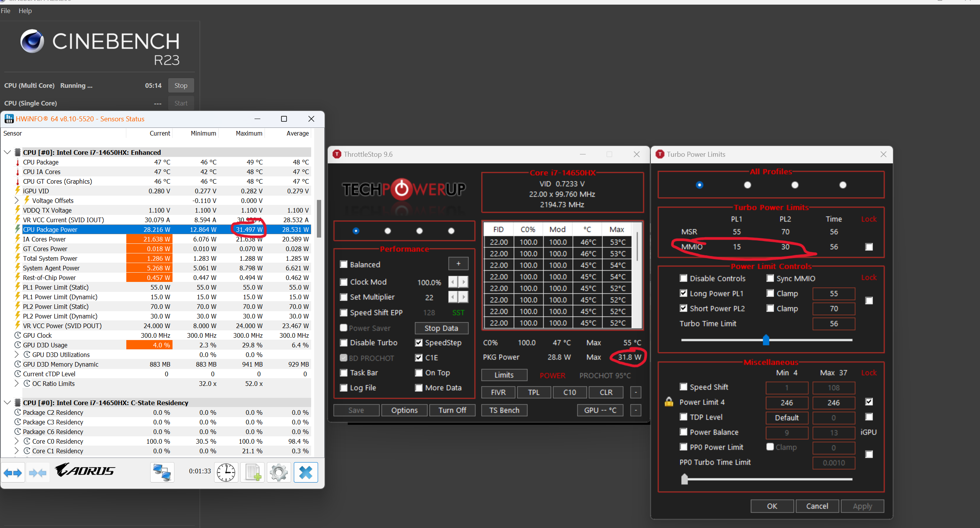The width and height of the screenshot is (980, 528).
Task: Click right arrow of Clock Mod stepper
Action: 464,282
